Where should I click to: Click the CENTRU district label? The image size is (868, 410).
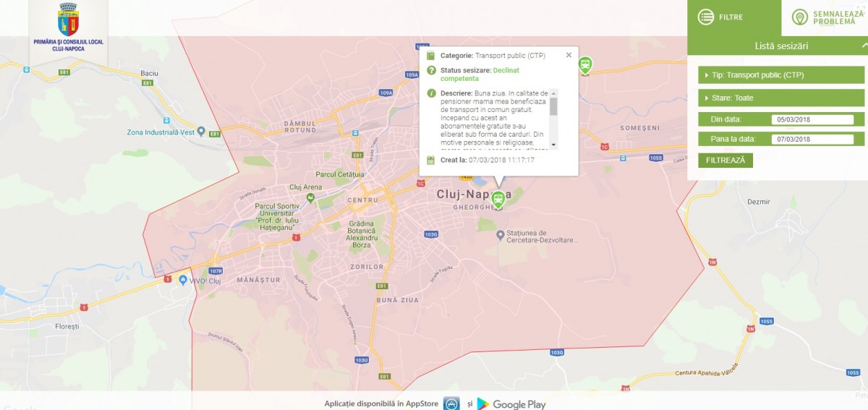click(x=363, y=200)
